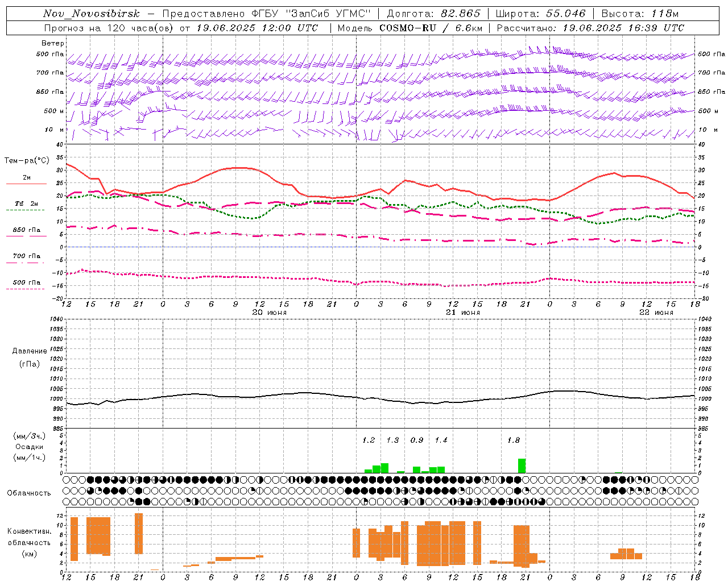Click the 'Тем-ра(°C)' temperature label
This screenshot has width=728, height=582.
click(x=27, y=161)
